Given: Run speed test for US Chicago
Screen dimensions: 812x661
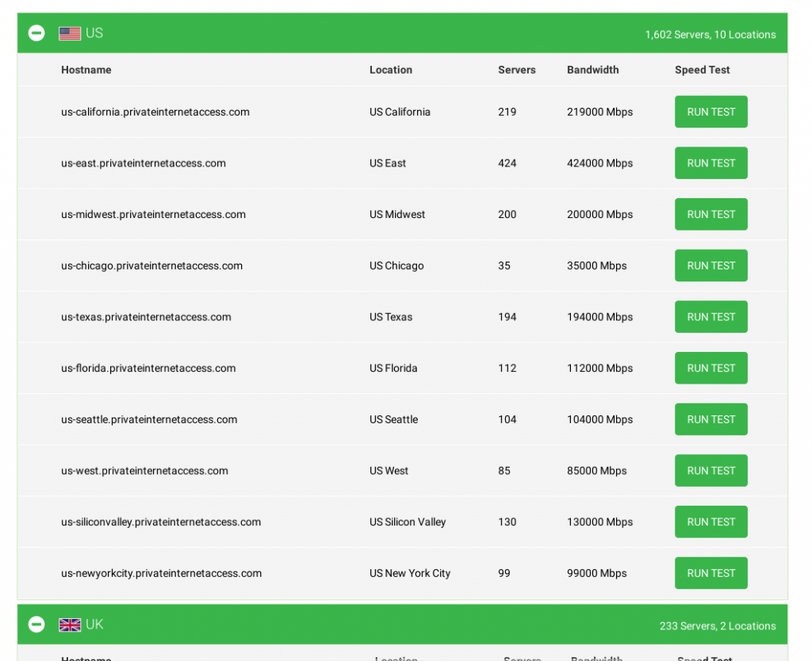Looking at the screenshot, I should tap(711, 266).
